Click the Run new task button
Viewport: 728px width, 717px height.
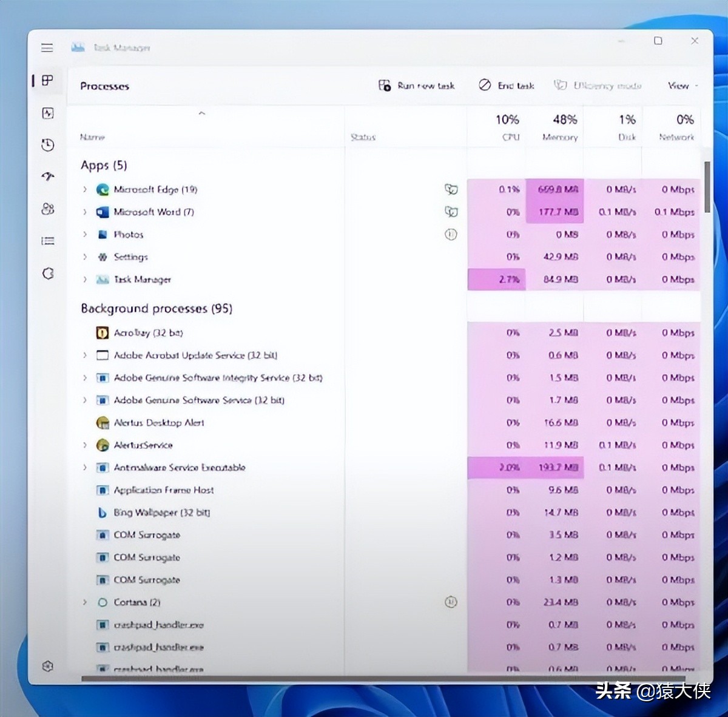[x=417, y=86]
